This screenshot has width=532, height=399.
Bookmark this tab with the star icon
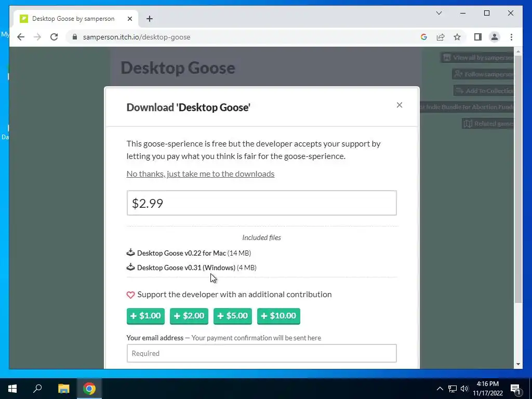point(457,37)
